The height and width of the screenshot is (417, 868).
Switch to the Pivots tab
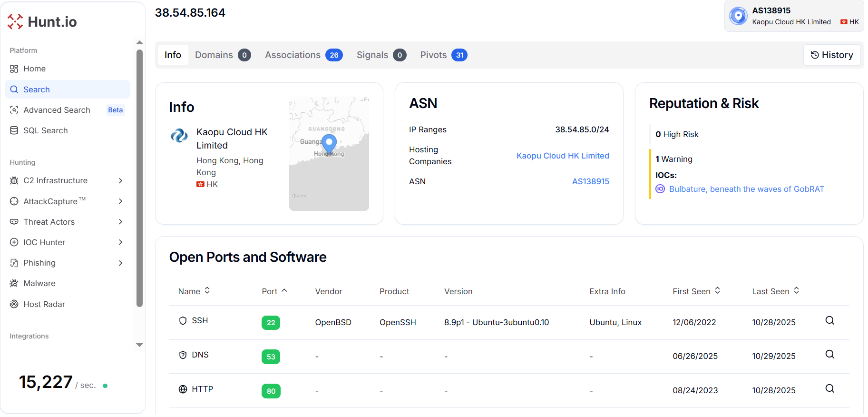443,55
